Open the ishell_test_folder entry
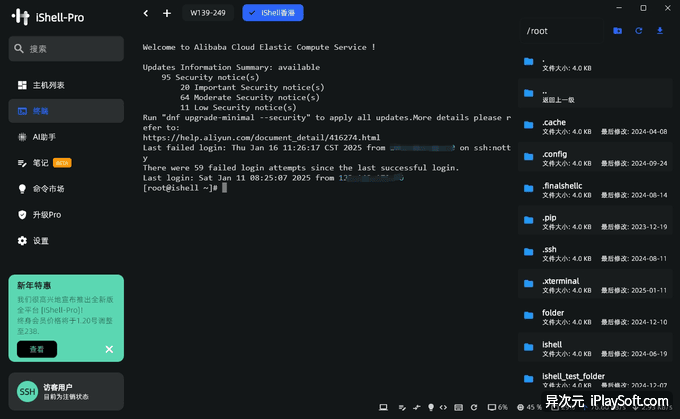The height and width of the screenshot is (419, 680). [595, 378]
